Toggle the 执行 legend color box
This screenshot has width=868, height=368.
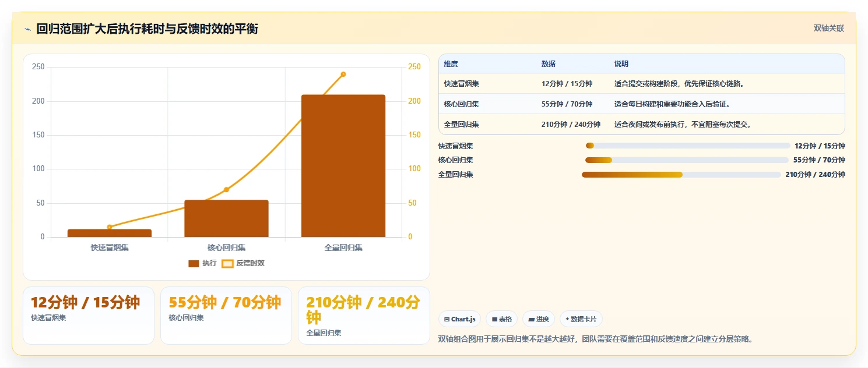point(194,264)
